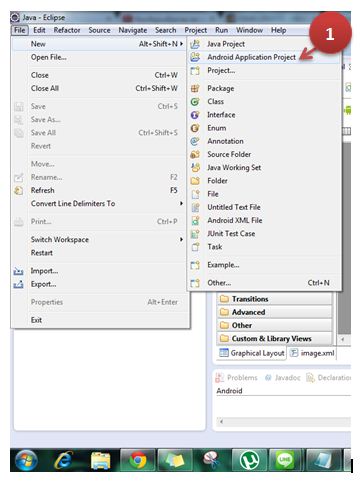Click left arrow of console horizontal scrollbar
The height and width of the screenshot is (481, 363).
coord(221,421)
